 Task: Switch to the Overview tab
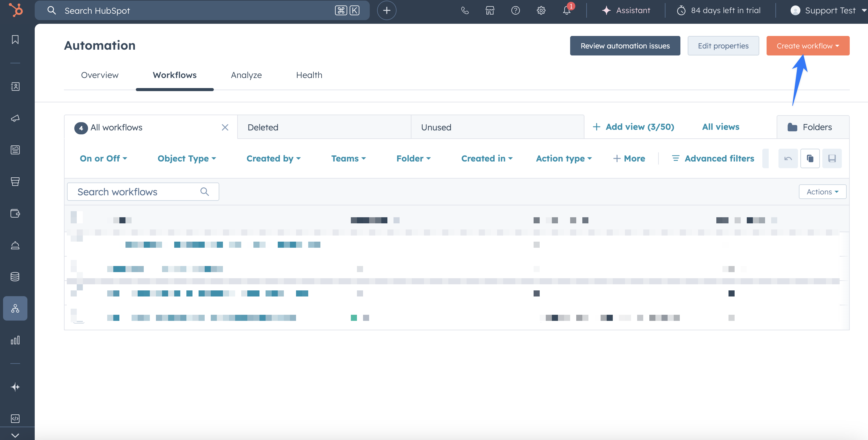click(100, 75)
